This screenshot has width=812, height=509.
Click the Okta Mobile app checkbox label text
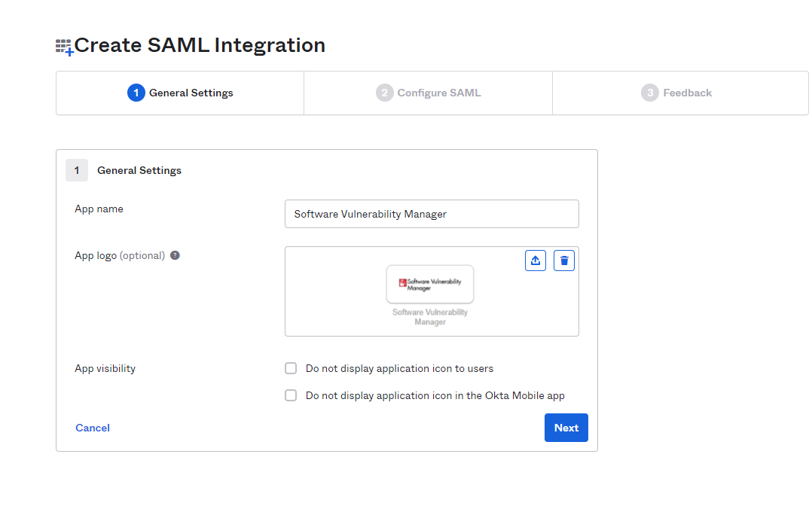pos(435,395)
